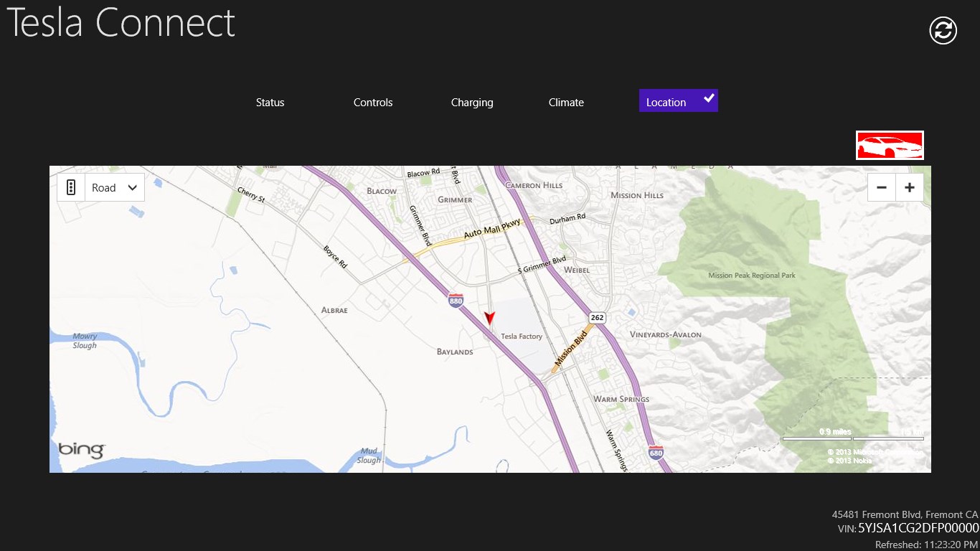Click the Tesla Factory map label
The image size is (980, 551).
[522, 336]
